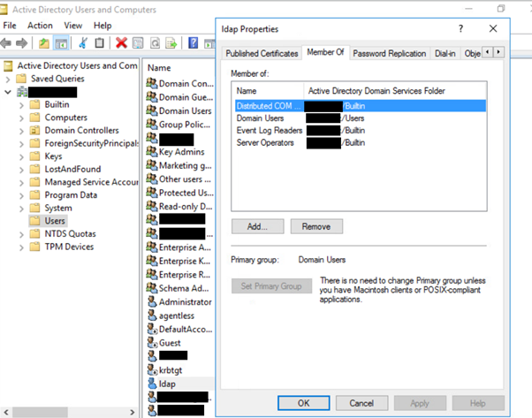Image resolution: width=532 pixels, height=418 pixels.
Task: Expand the Saved Queries node
Action: (8, 80)
